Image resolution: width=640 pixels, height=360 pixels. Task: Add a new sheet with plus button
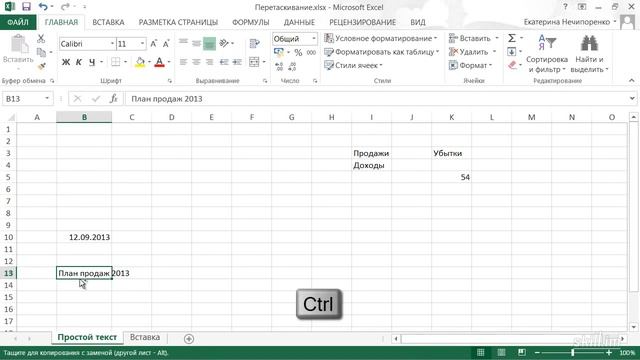click(189, 338)
